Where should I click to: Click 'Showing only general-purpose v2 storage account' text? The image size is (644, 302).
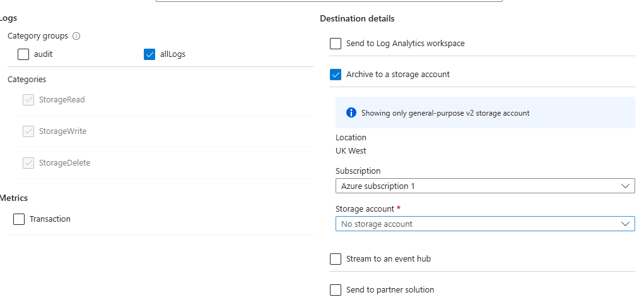pyautogui.click(x=445, y=112)
